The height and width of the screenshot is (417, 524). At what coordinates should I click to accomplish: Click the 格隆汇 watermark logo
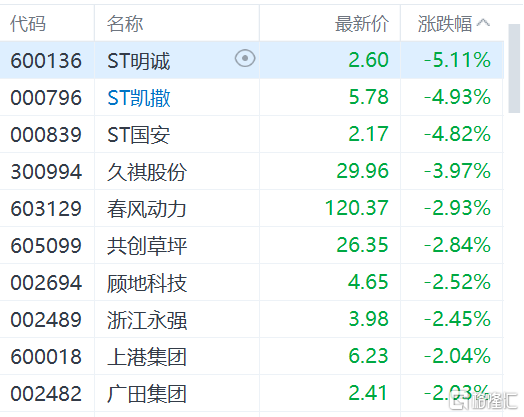pyautogui.click(x=483, y=400)
